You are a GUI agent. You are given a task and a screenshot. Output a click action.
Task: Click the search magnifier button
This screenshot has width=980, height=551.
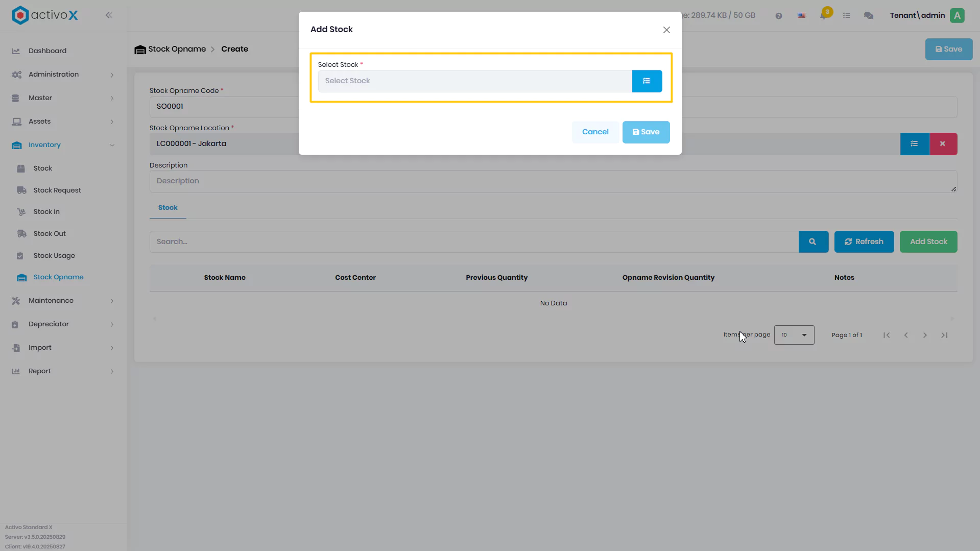click(812, 242)
